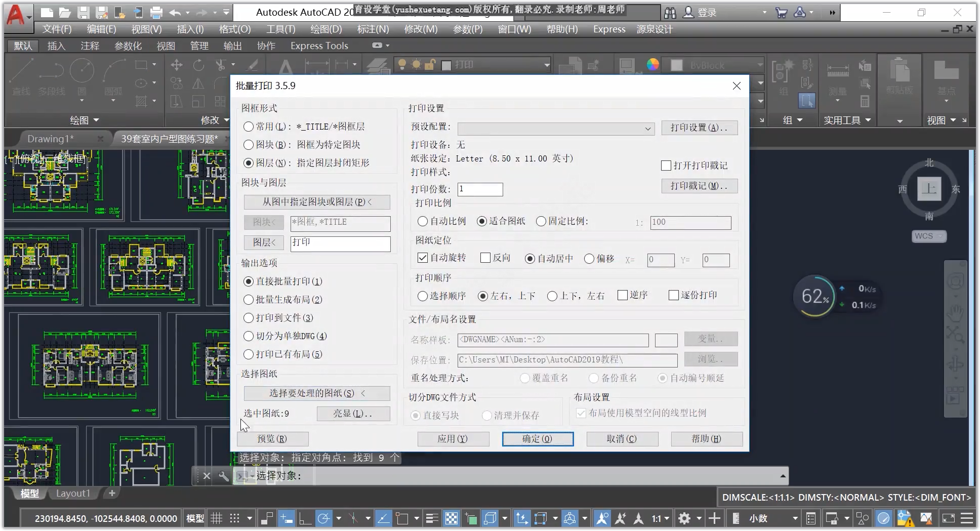Expand the 绘图 ribbon panel

click(x=84, y=120)
